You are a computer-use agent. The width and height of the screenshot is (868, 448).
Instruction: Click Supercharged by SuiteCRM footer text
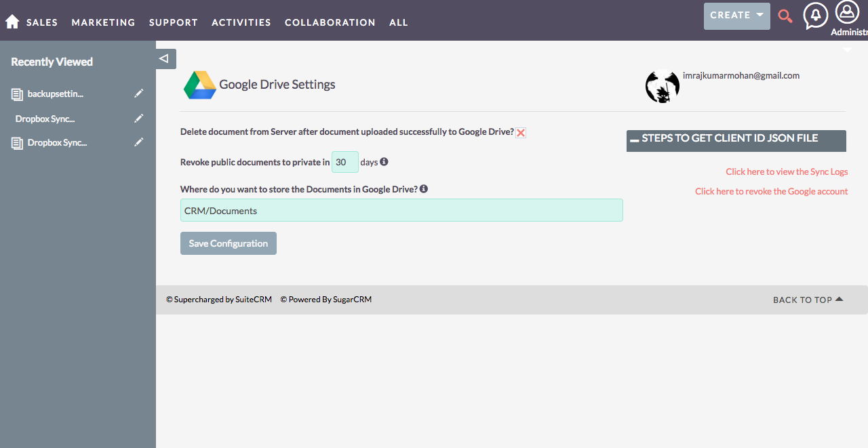(219, 300)
